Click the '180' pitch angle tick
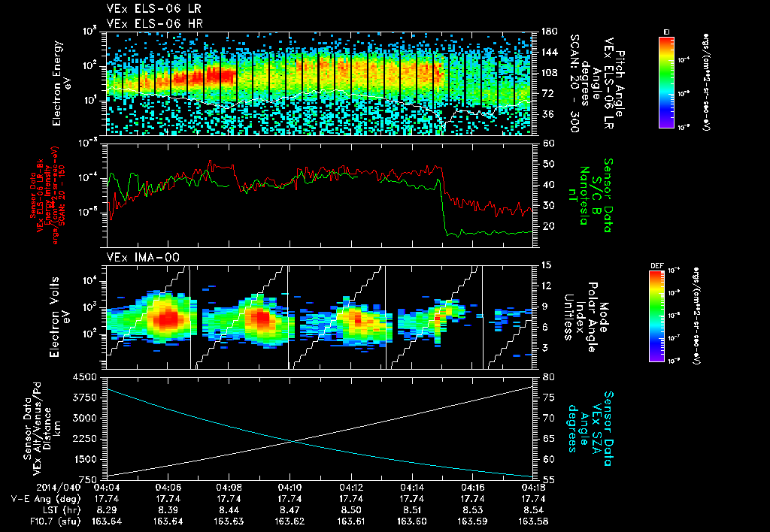The width and height of the screenshot is (770, 532). 550,32
